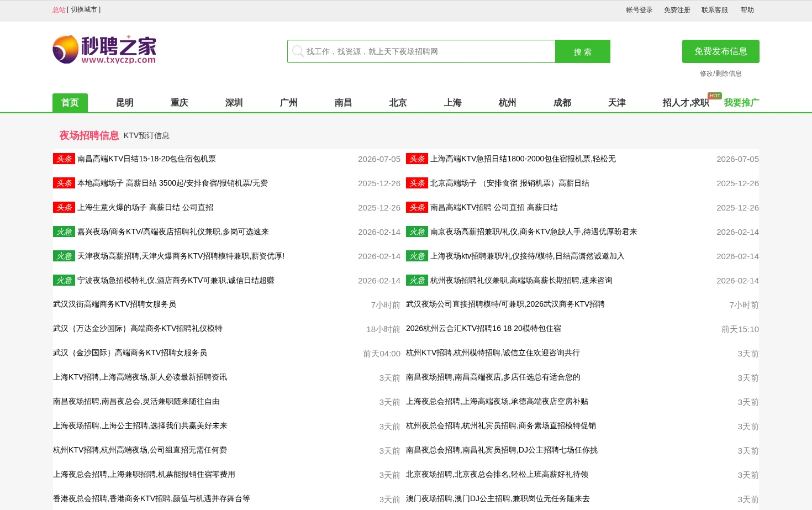Select the 夜场招聘信息 section tab
This screenshot has width=812, height=510.
[x=89, y=135]
